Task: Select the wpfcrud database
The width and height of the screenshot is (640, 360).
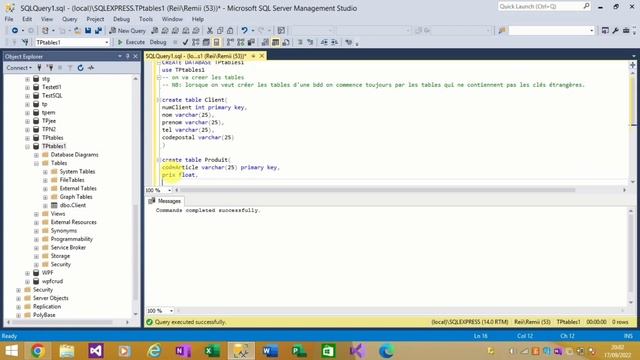Action: pyautogui.click(x=52, y=281)
